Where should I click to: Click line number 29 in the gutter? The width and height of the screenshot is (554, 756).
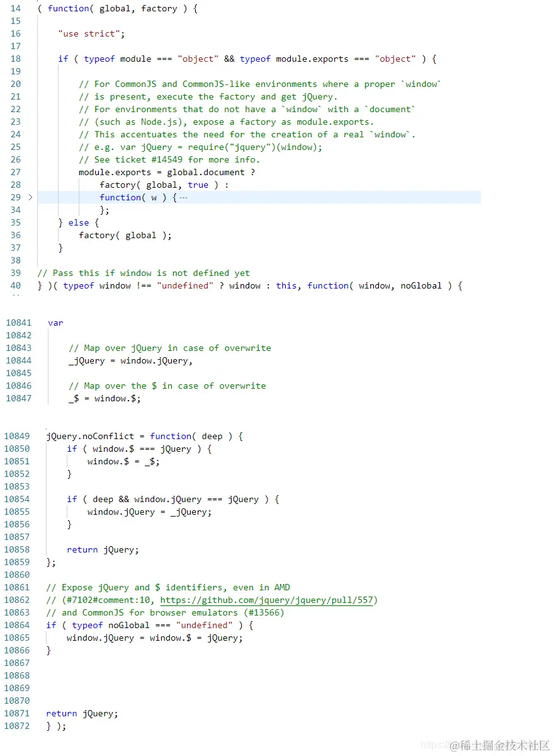coord(16,197)
